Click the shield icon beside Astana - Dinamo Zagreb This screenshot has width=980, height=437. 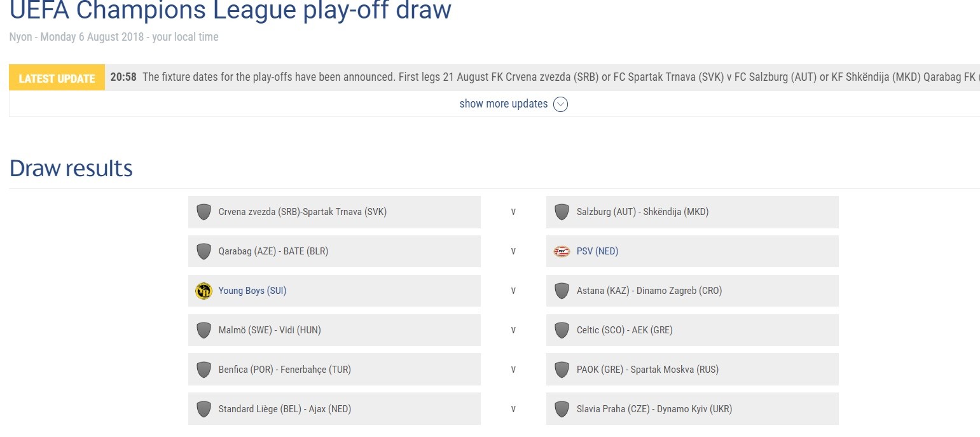coord(562,291)
